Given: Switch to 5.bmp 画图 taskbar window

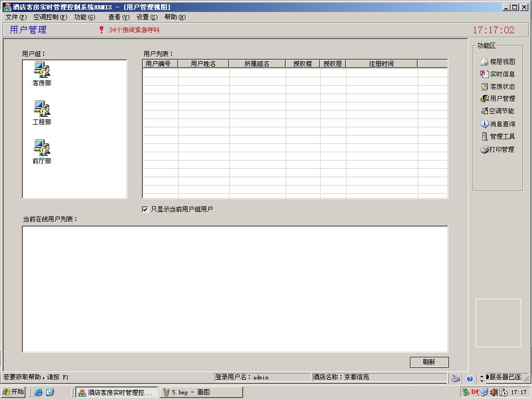Looking at the screenshot, I should (x=201, y=392).
